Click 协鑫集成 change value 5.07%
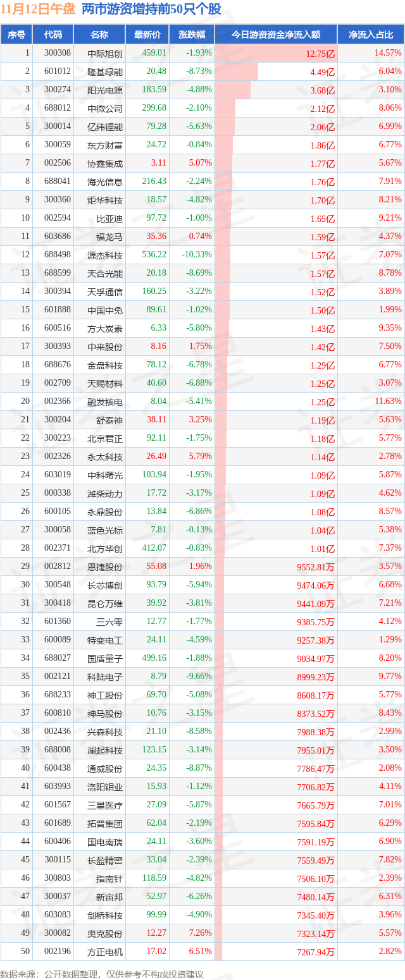The width and height of the screenshot is (405, 980). pos(200,163)
